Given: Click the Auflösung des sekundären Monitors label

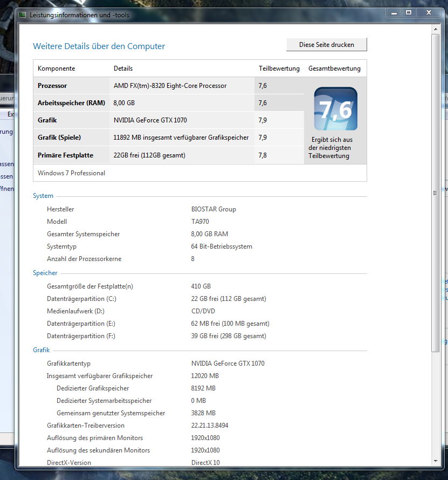Looking at the screenshot, I should pos(98,450).
